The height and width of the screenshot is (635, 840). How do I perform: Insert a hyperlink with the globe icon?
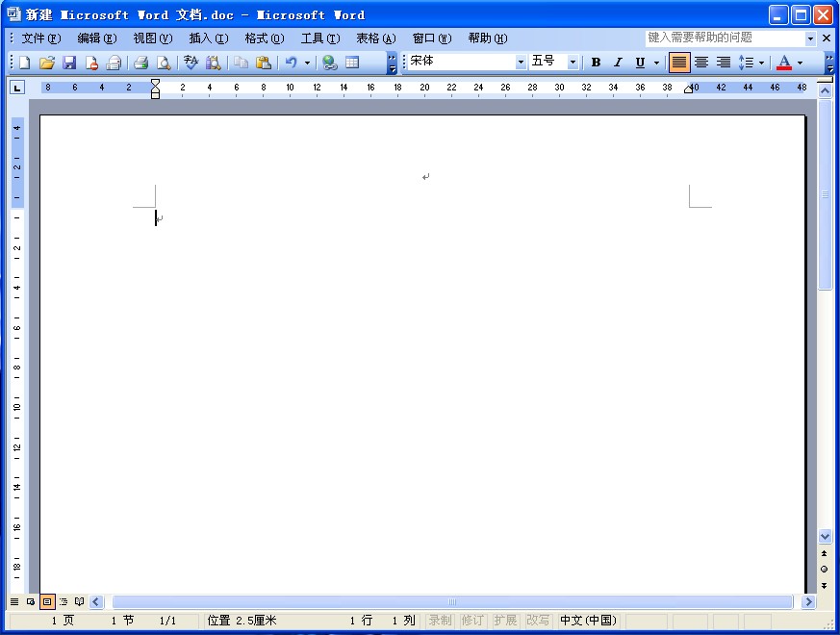pyautogui.click(x=329, y=63)
